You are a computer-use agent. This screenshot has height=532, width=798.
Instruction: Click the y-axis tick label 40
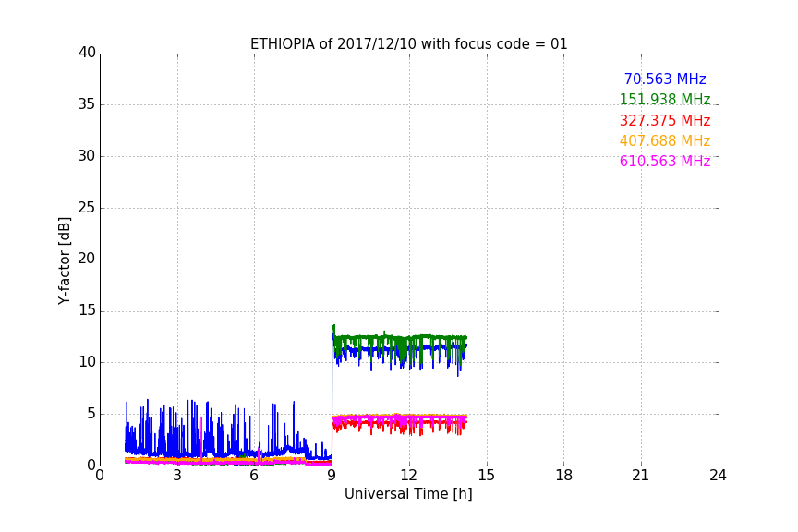pos(87,53)
